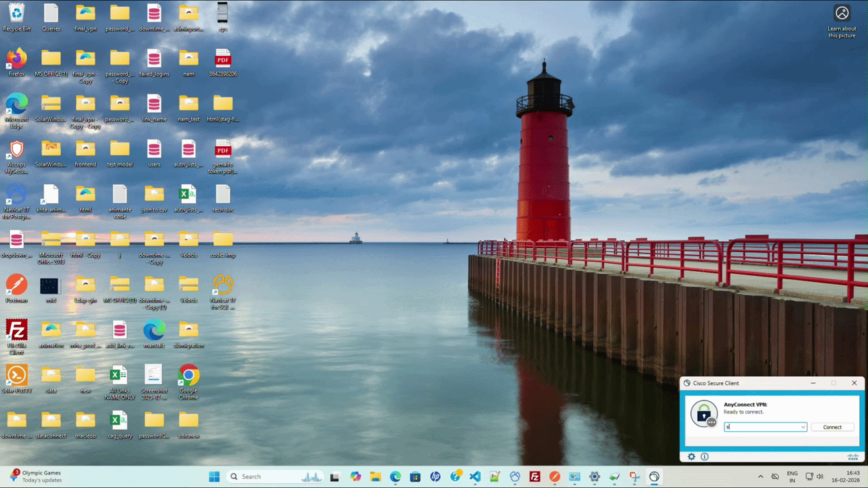Open FileZilla from the taskbar
This screenshot has height=488, width=868.
pos(534,476)
